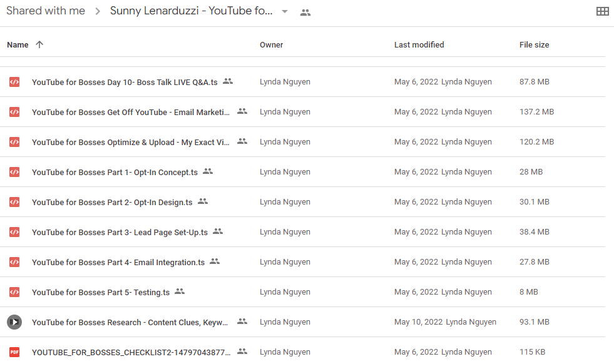614x364 pixels.
Task: Open the Research Content Clues video file icon
Action: click(x=14, y=322)
